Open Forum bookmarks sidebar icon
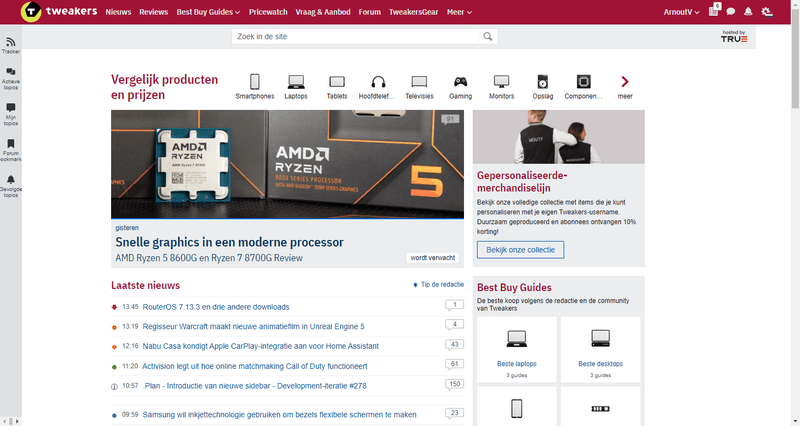The width and height of the screenshot is (800, 426). (x=11, y=149)
